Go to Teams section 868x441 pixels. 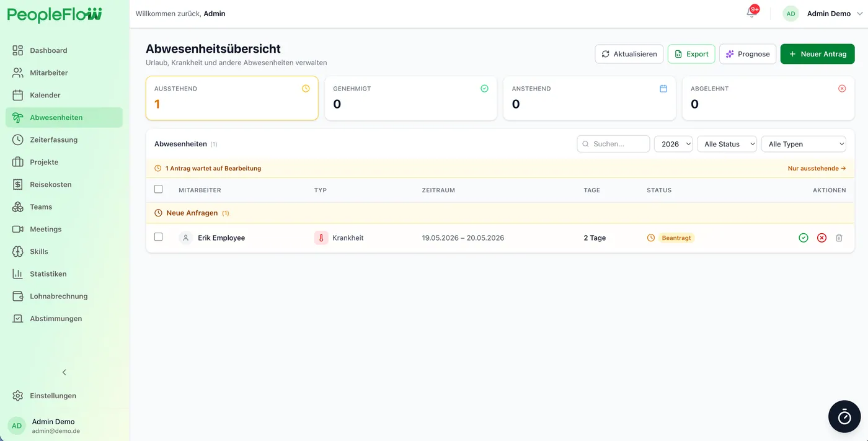[64, 207]
